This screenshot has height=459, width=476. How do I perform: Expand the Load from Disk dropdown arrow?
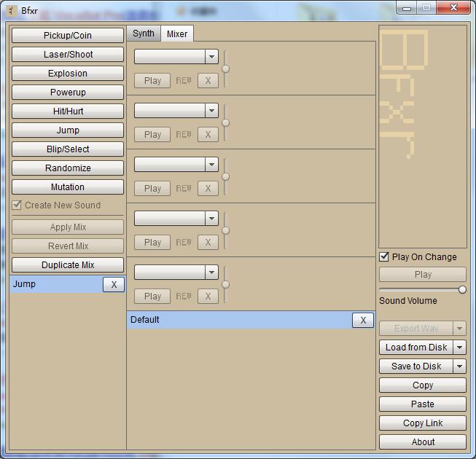(x=460, y=347)
